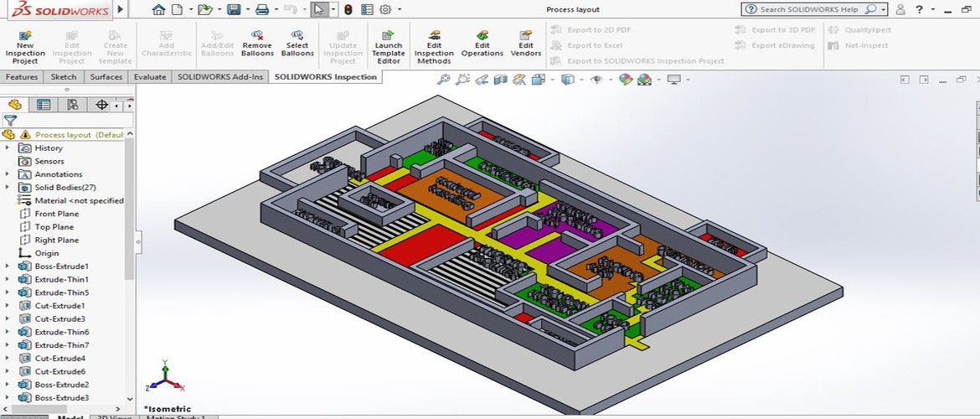Open the Options gear dropdown arrow

pos(400,10)
